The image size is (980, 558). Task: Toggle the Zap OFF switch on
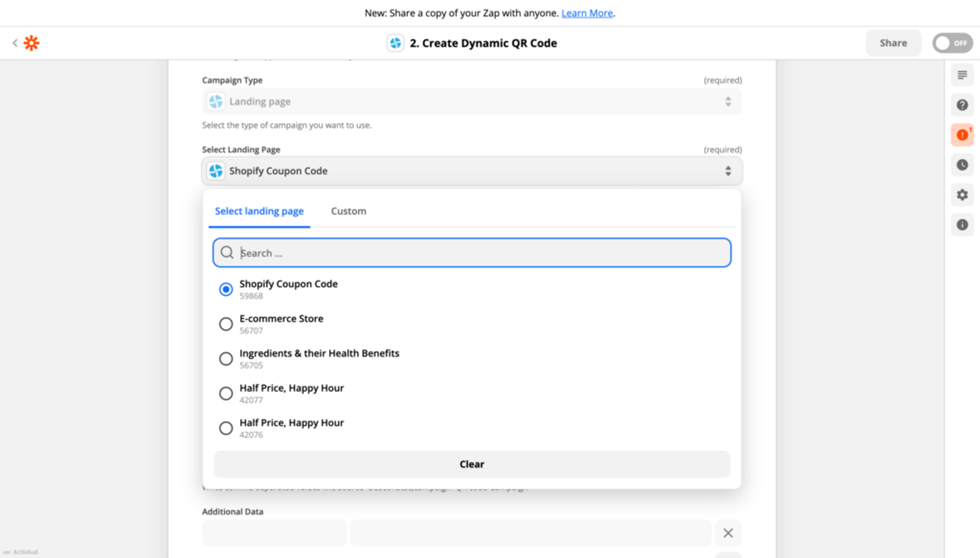[952, 43]
